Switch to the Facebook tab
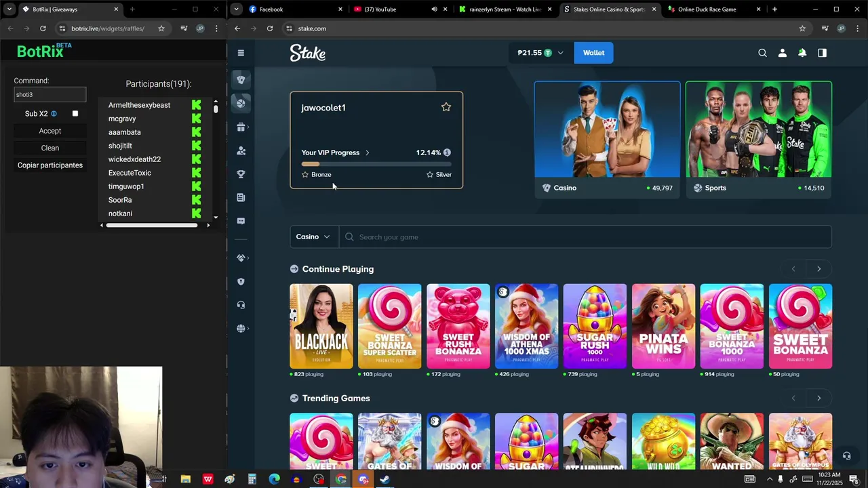This screenshot has height=488, width=868. tap(295, 9)
